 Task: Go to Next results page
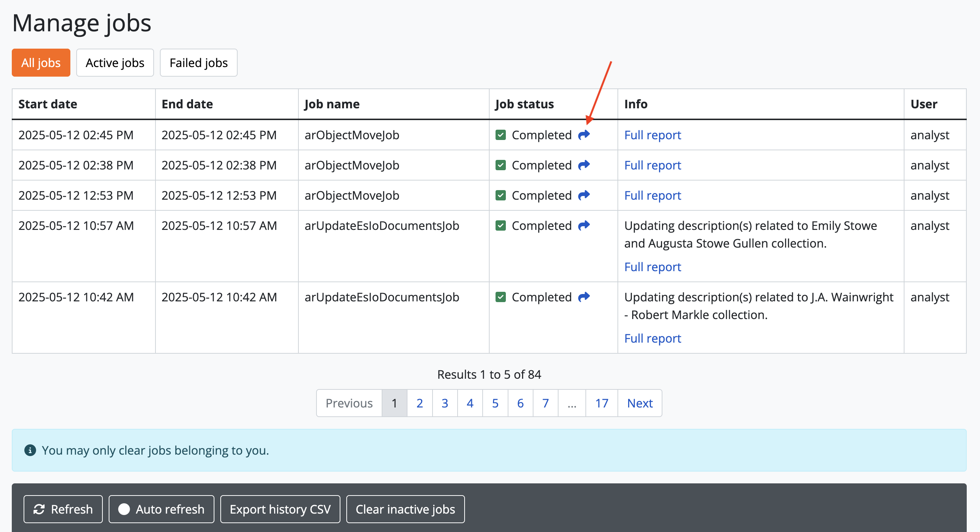(640, 403)
